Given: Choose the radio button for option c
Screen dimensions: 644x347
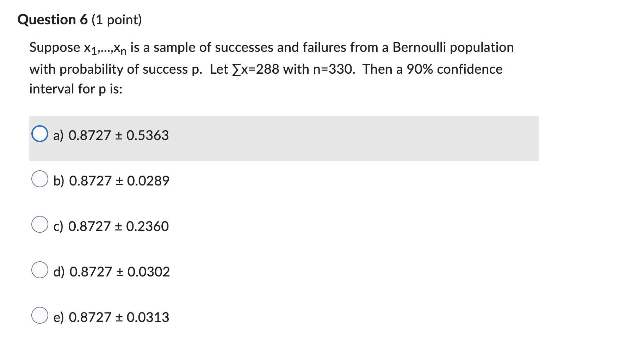Looking at the screenshot, I should pyautogui.click(x=40, y=224).
